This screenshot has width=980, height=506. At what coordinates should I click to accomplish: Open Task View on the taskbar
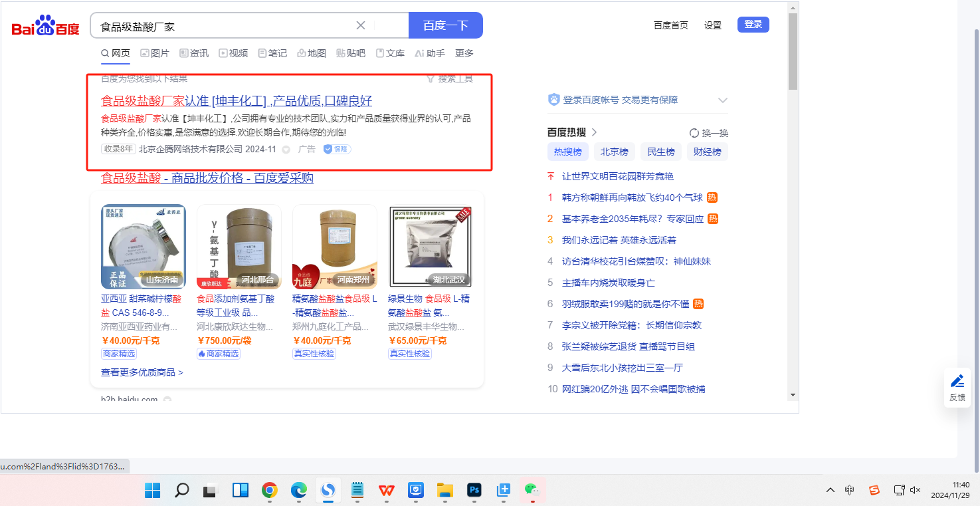(x=211, y=491)
